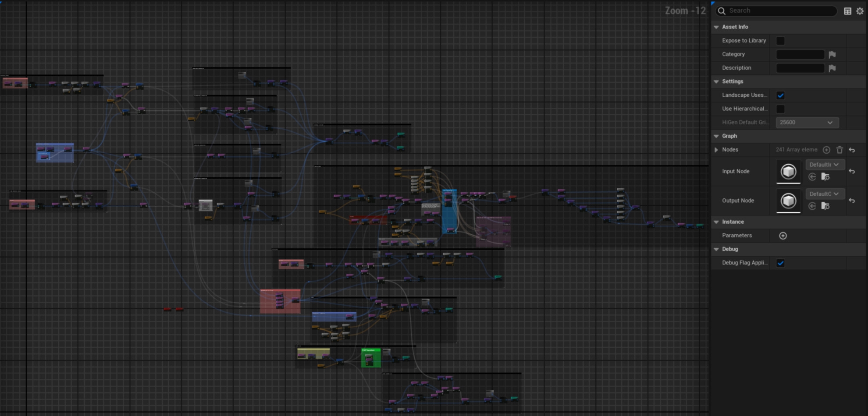Collapse the Asset Info section
This screenshot has width=868, height=416.
click(x=716, y=27)
